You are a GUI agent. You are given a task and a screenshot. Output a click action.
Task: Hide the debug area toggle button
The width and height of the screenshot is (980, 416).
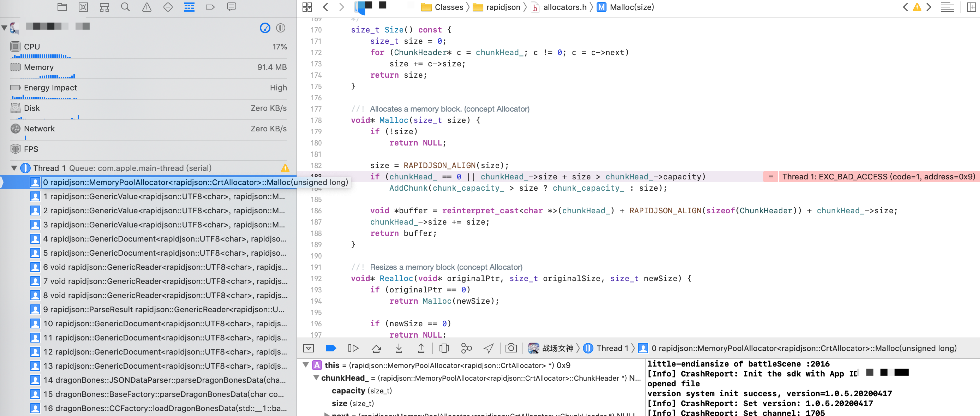(x=309, y=348)
